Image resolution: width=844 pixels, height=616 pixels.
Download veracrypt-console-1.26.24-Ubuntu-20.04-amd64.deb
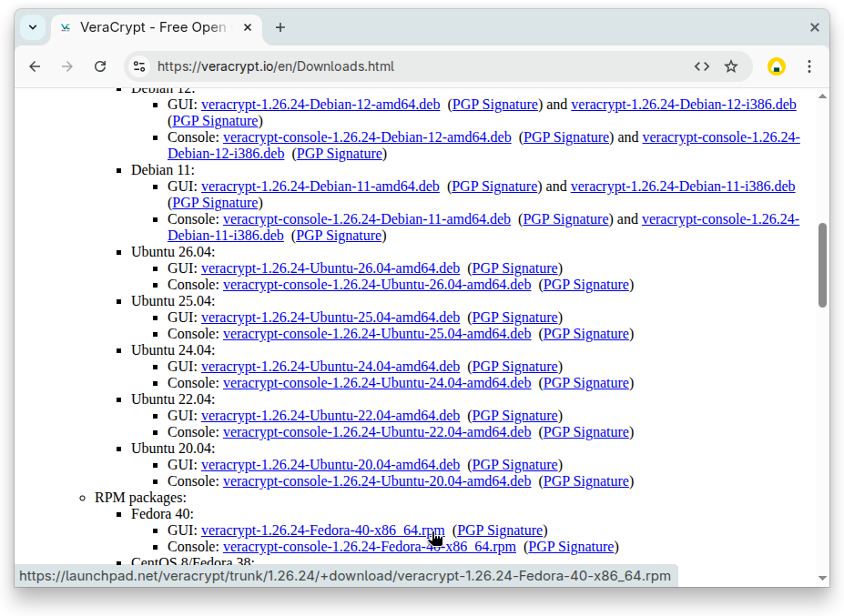click(x=377, y=481)
